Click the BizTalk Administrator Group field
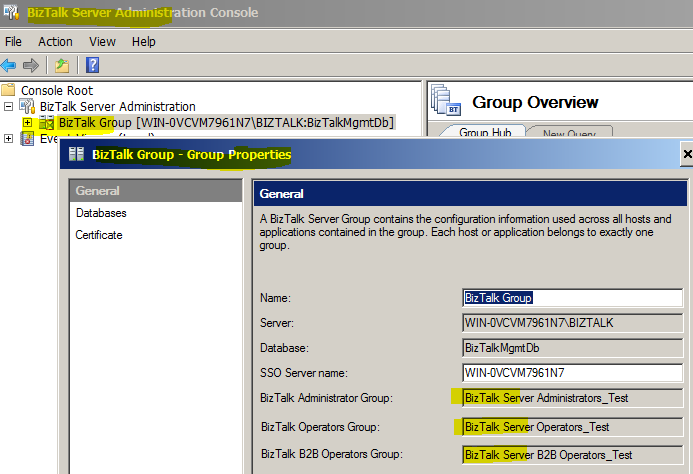 coord(572,398)
